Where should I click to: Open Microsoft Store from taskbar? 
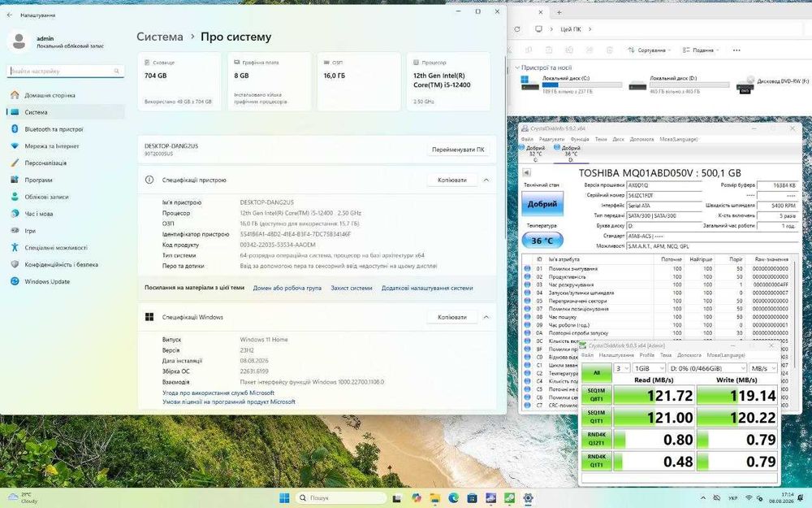pos(472,498)
